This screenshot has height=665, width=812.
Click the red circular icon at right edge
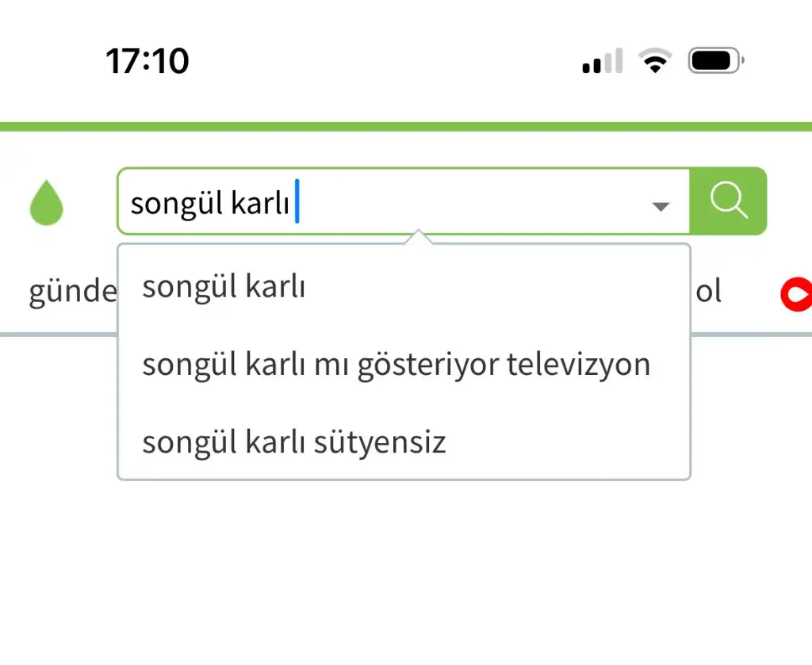pyautogui.click(x=796, y=295)
